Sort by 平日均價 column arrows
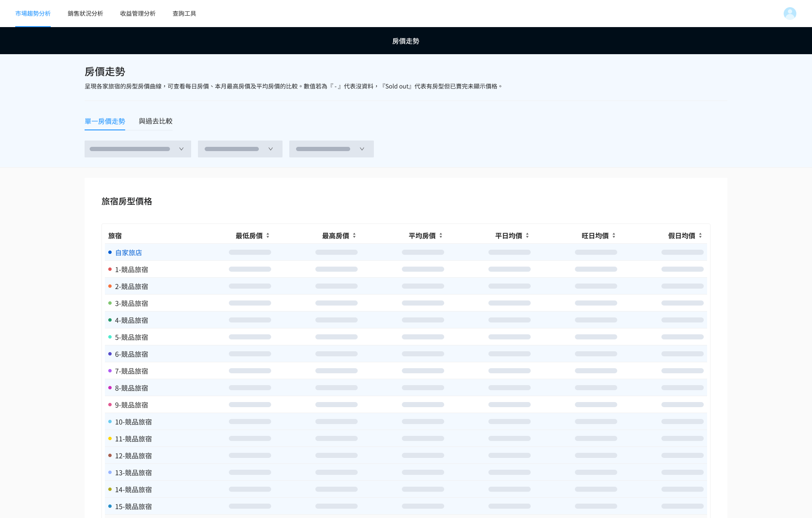Image resolution: width=812 pixels, height=518 pixels. coord(527,236)
